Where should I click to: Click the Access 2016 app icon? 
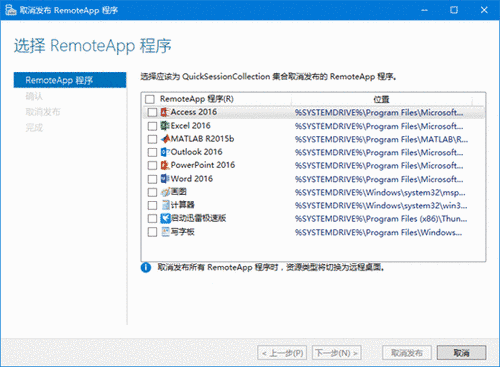click(x=165, y=112)
